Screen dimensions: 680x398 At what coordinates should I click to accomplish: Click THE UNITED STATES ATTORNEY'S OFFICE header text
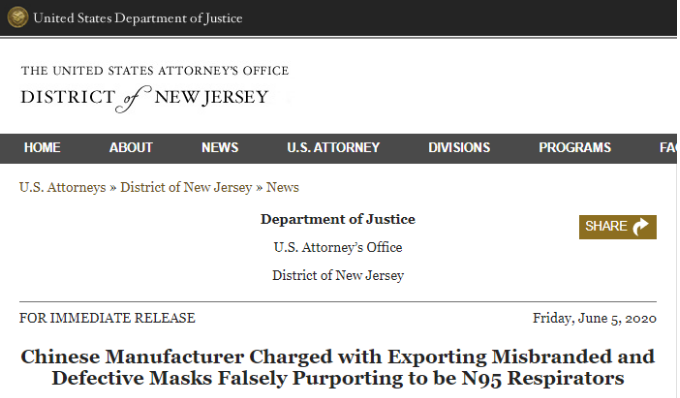[155, 71]
